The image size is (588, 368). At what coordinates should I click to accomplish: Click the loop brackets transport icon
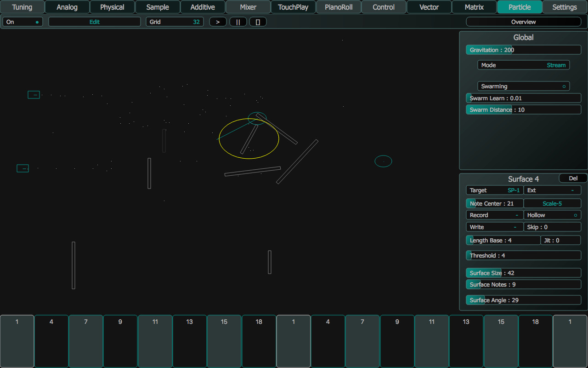click(x=258, y=22)
